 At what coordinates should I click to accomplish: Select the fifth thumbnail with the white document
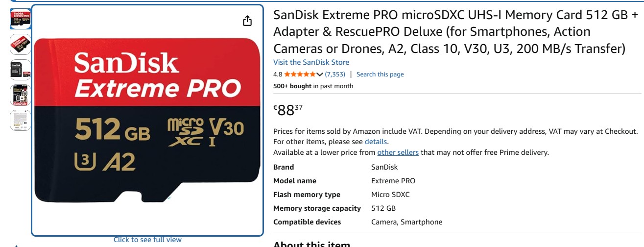21,121
